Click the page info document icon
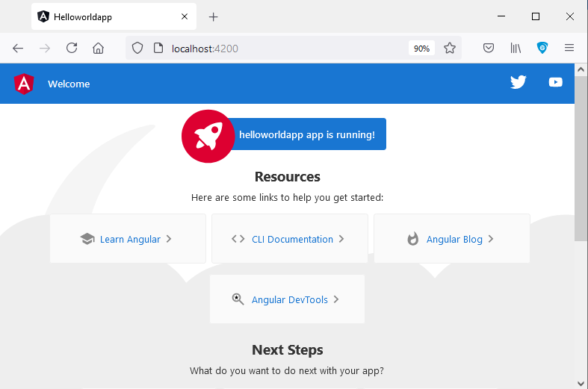588x389 pixels. click(158, 48)
